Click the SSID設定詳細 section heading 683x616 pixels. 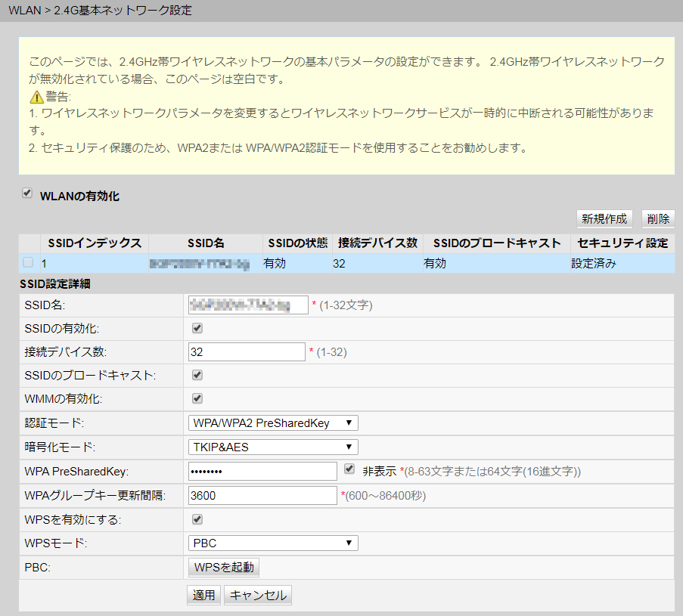(55, 284)
